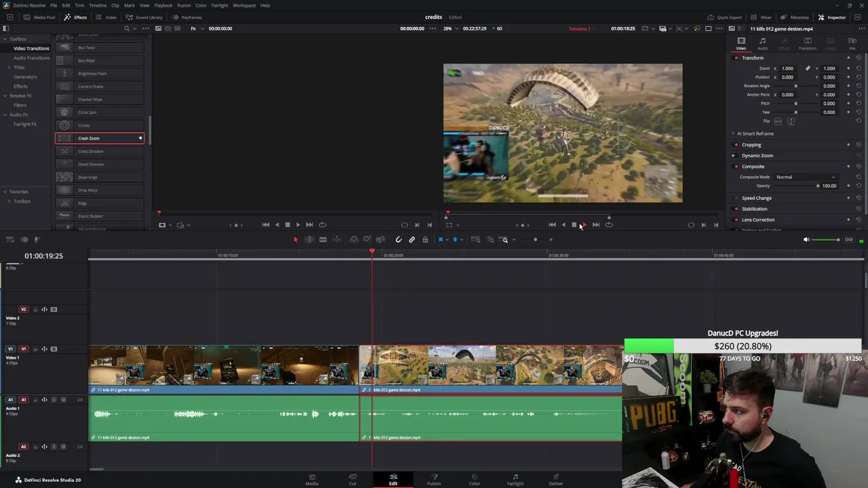868x488 pixels.
Task: Reset the Opacity value
Action: pyautogui.click(x=859, y=186)
